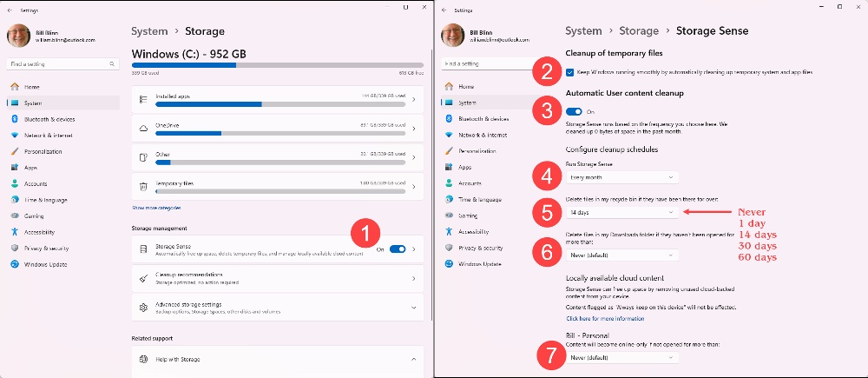This screenshot has height=378, width=868.
Task: Click the Storage Sense drive icon
Action: (x=143, y=249)
